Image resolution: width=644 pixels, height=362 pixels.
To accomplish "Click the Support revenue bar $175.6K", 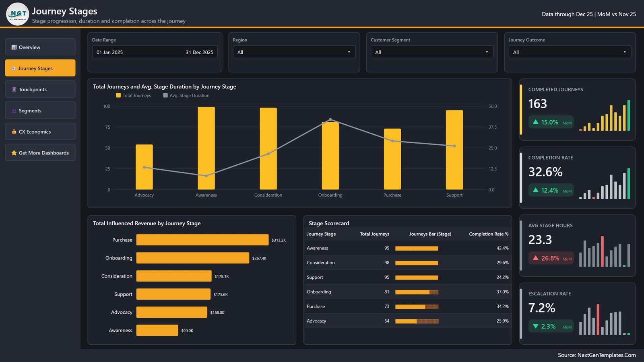I will click(x=173, y=294).
